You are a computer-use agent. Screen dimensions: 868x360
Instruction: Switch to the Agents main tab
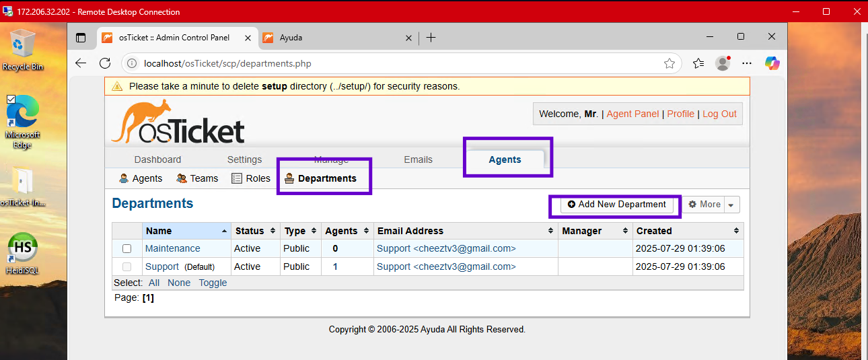point(505,159)
